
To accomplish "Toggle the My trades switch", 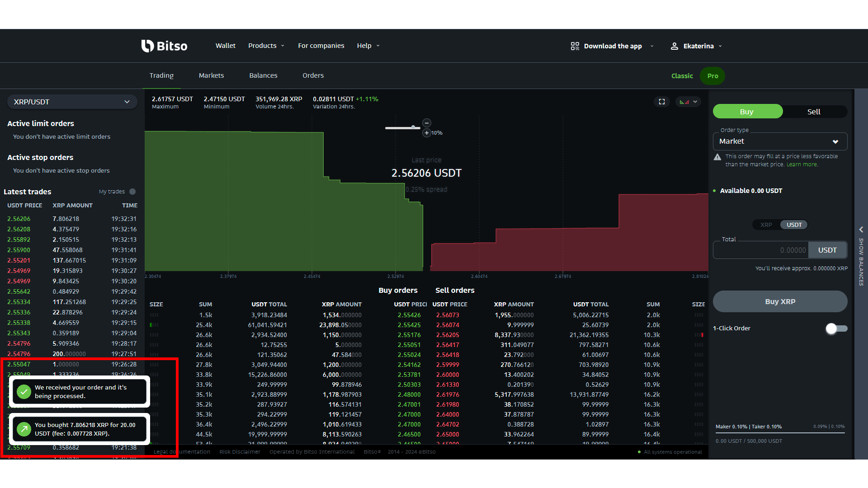I will [x=132, y=192].
